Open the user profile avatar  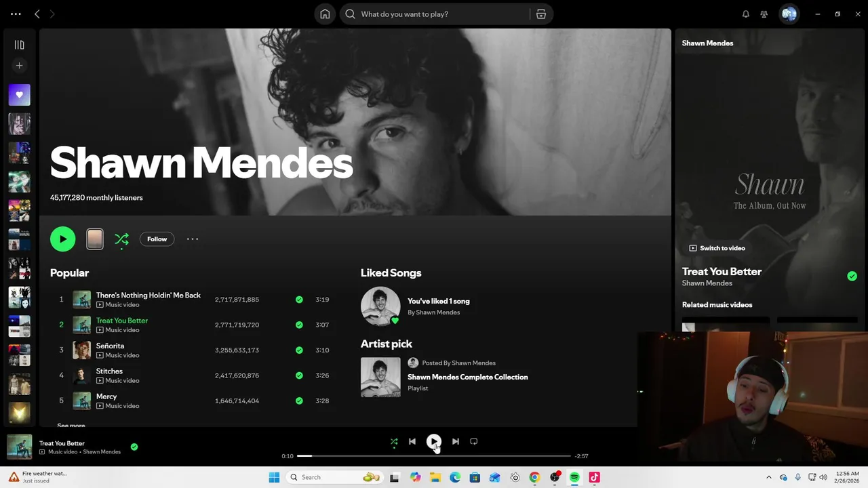[x=789, y=14]
